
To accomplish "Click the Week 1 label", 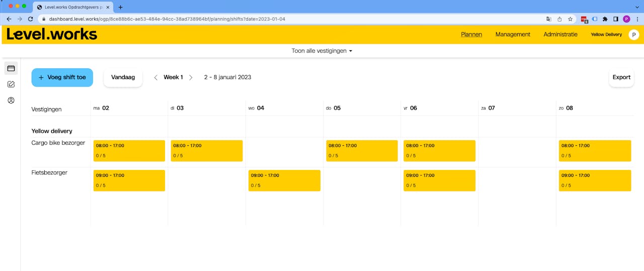I will point(173,77).
